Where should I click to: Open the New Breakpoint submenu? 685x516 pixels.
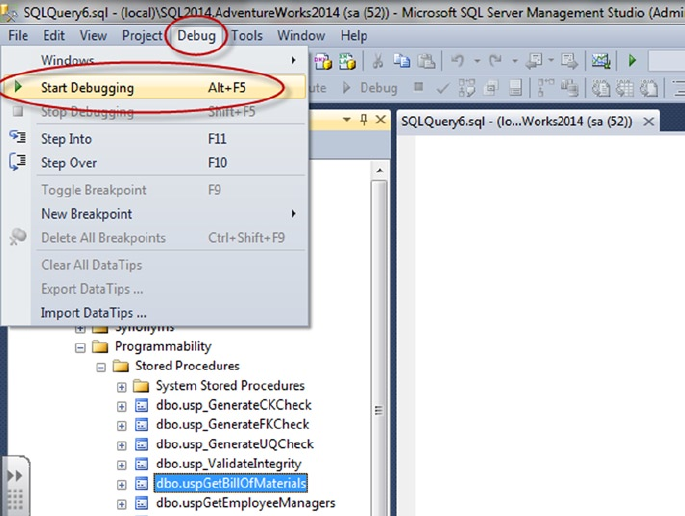[155, 214]
